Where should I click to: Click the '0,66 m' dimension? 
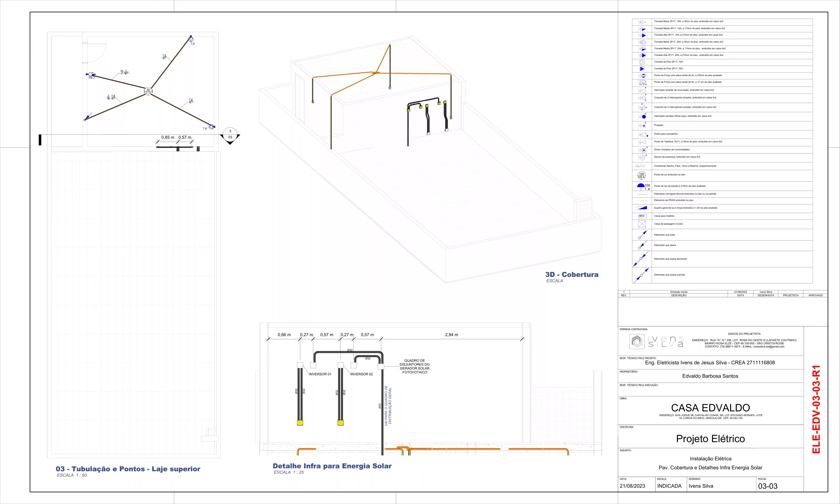284,335
